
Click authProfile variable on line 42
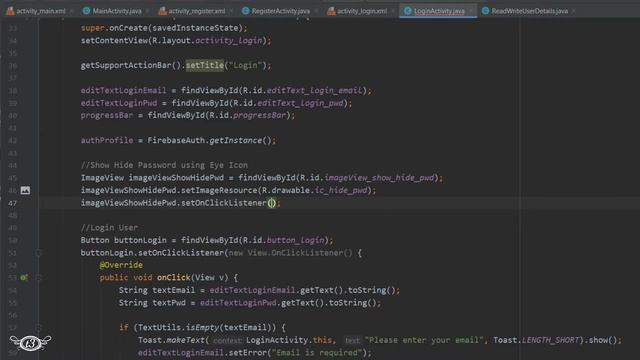[x=107, y=140]
